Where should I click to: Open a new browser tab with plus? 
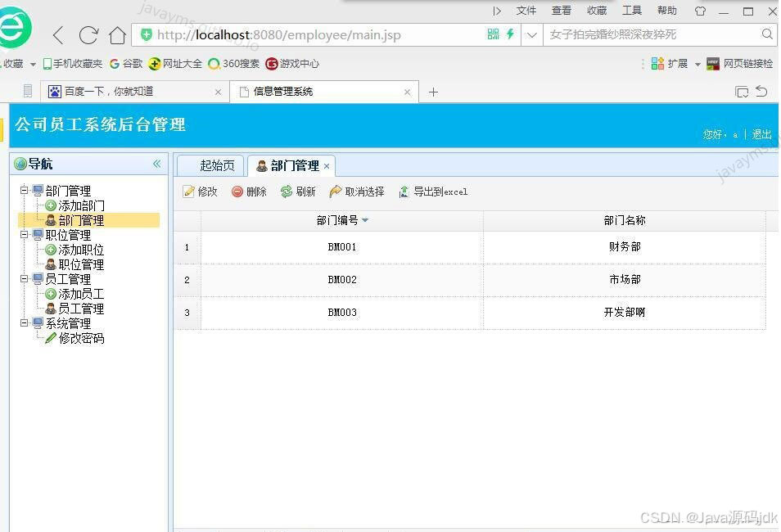[433, 92]
